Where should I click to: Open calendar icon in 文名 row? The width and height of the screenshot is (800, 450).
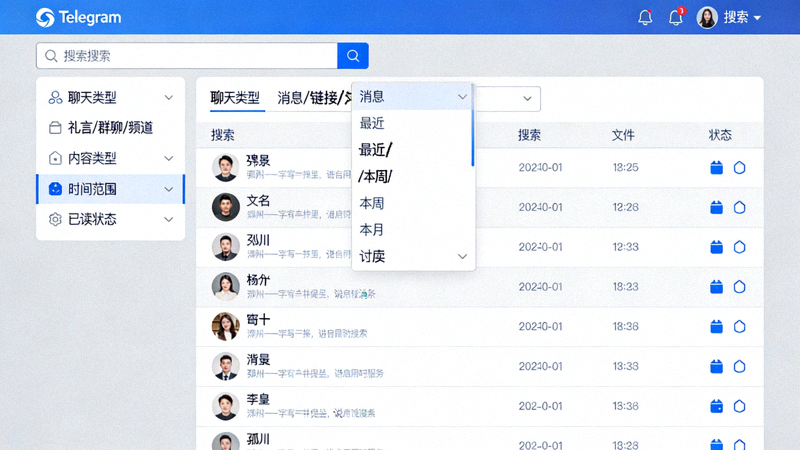716,207
